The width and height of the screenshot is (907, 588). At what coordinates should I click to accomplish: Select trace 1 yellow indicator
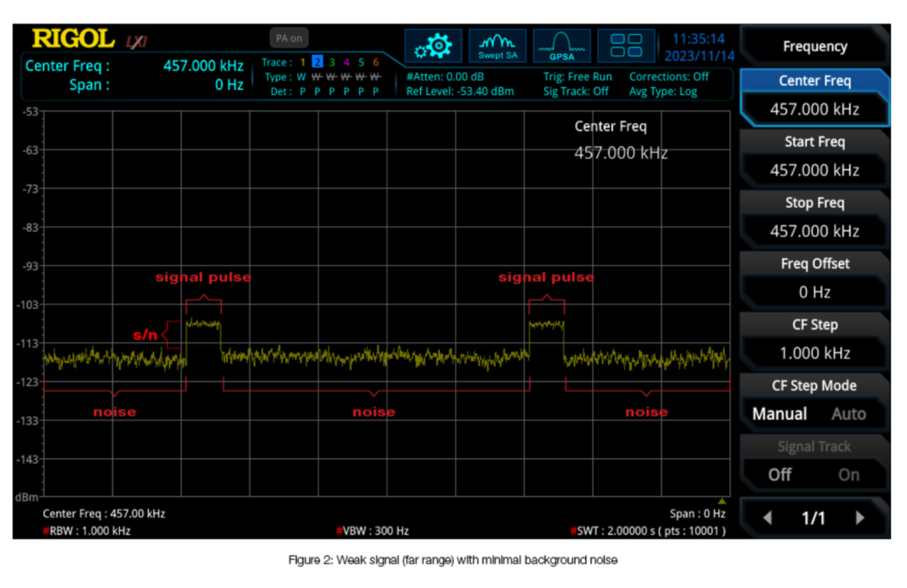pos(303,62)
